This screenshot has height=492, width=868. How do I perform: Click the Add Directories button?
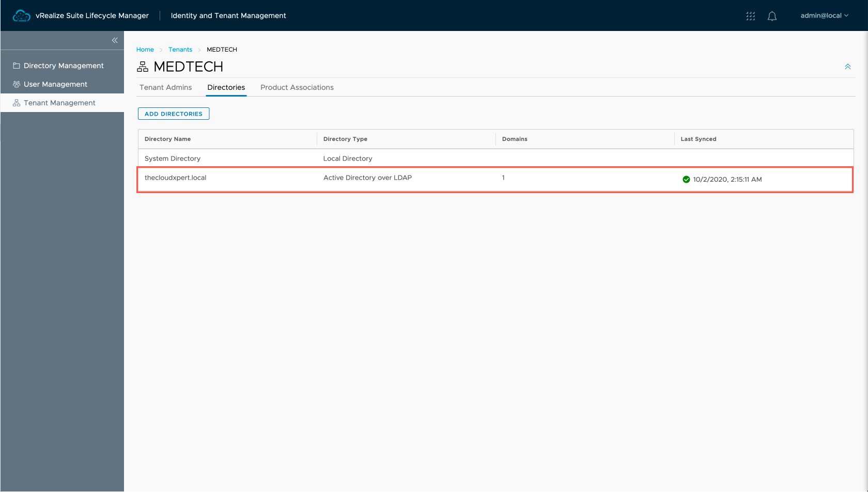(x=174, y=114)
